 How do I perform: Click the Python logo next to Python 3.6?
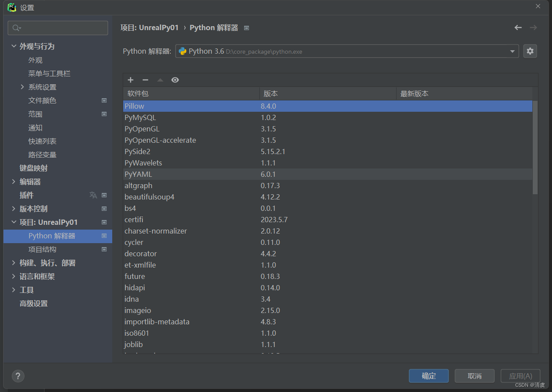[183, 51]
